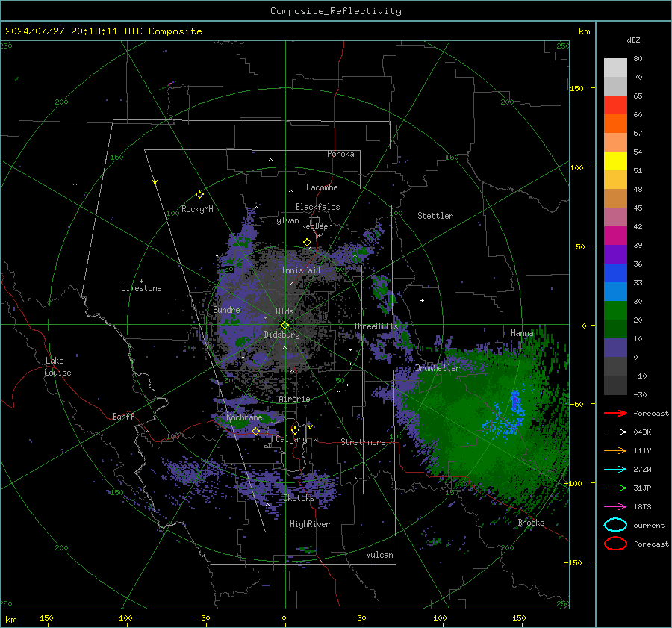The height and width of the screenshot is (628, 672).
Task: Click the blue swatch between 33 and 36 dBZ
Action: [x=615, y=273]
